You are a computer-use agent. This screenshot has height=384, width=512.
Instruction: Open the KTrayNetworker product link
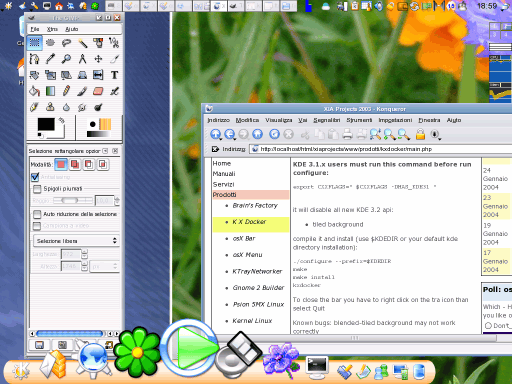pos(257,271)
